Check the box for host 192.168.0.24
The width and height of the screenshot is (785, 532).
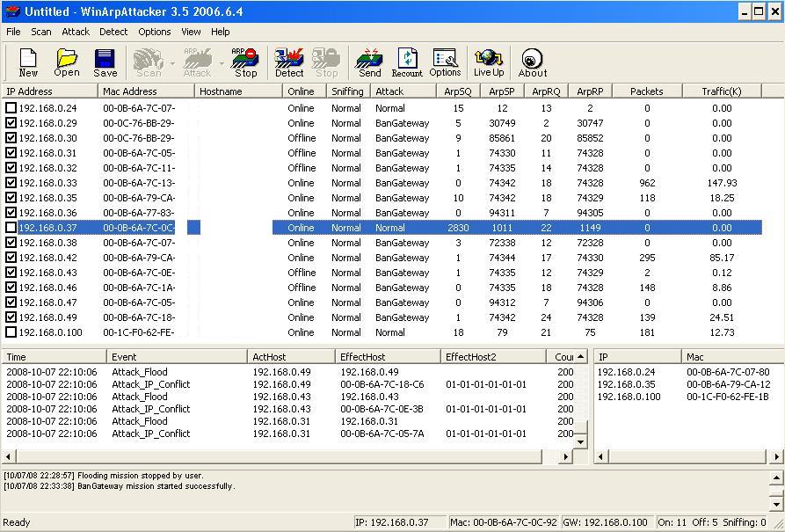click(x=13, y=108)
